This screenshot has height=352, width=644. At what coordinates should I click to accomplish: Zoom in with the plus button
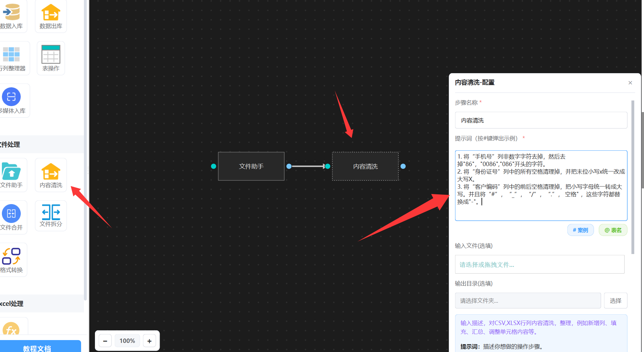tap(149, 341)
